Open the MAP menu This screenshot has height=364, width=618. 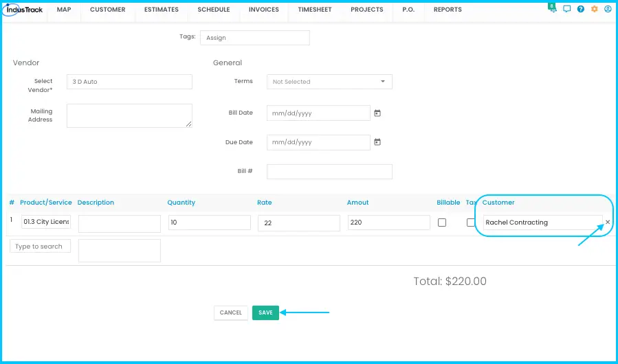click(64, 10)
